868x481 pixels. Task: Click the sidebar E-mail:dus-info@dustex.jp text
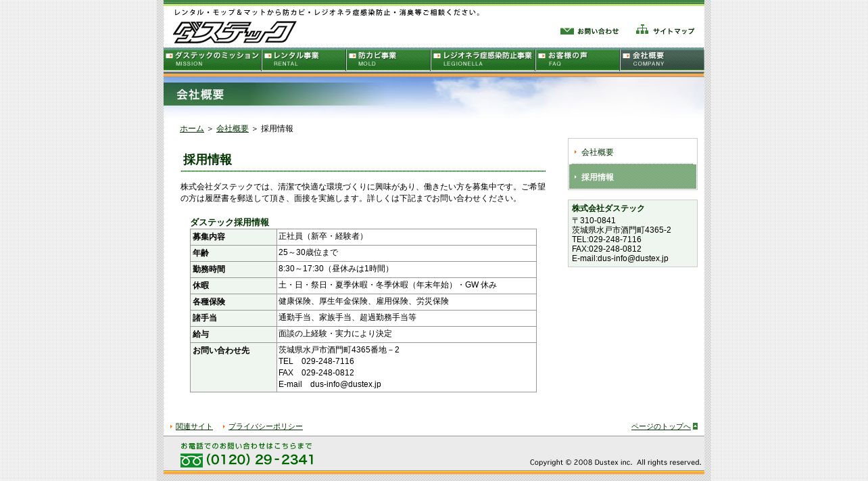(x=620, y=258)
